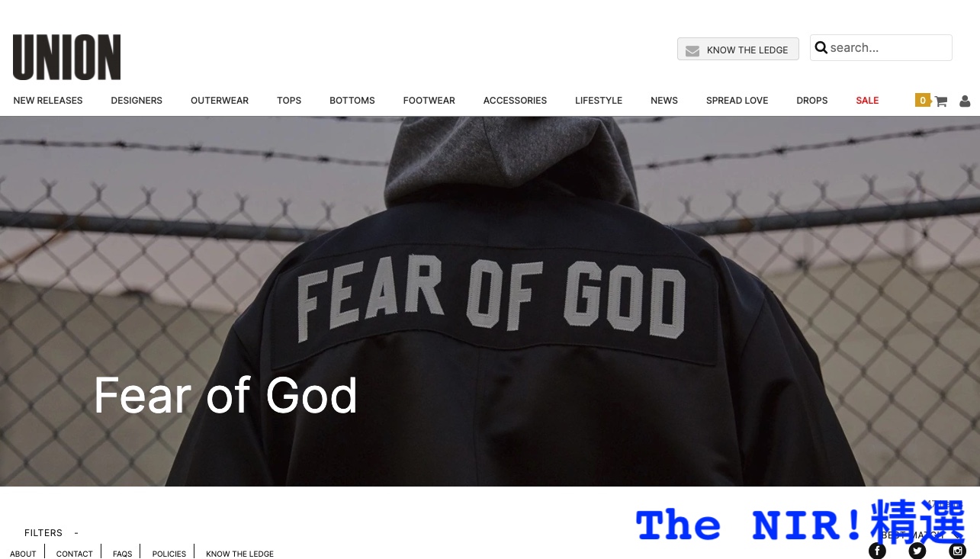
Task: Collapse the FILTERS section
Action: [76, 533]
